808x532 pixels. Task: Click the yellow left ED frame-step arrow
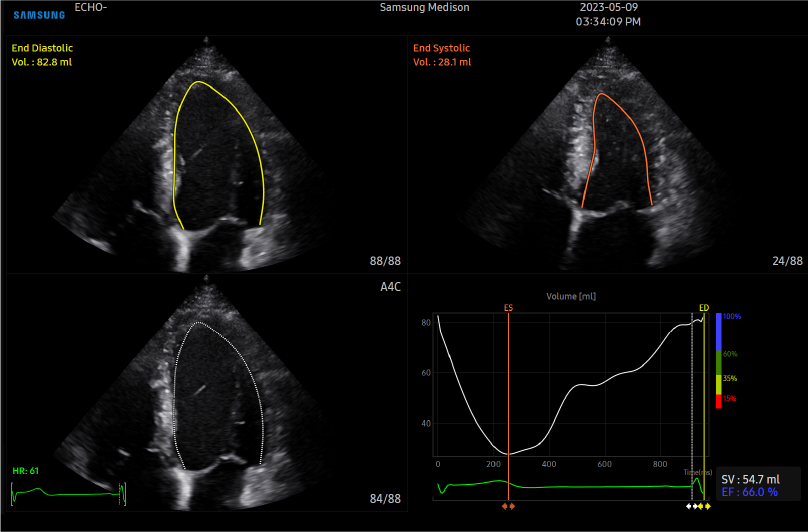(x=701, y=506)
